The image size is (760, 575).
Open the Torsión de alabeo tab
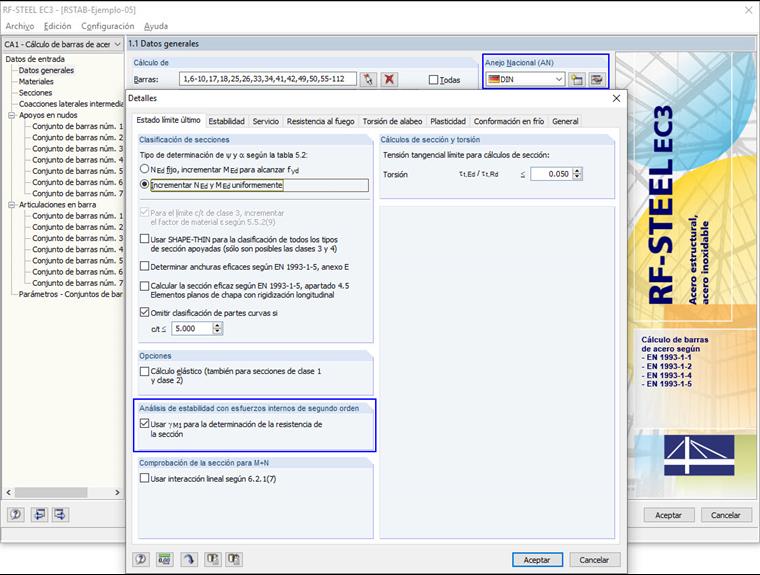[392, 121]
